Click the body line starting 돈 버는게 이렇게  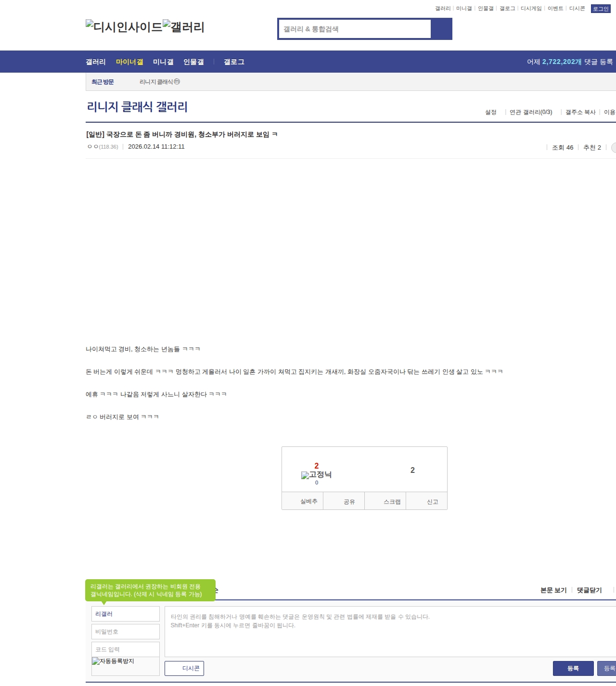pos(294,372)
